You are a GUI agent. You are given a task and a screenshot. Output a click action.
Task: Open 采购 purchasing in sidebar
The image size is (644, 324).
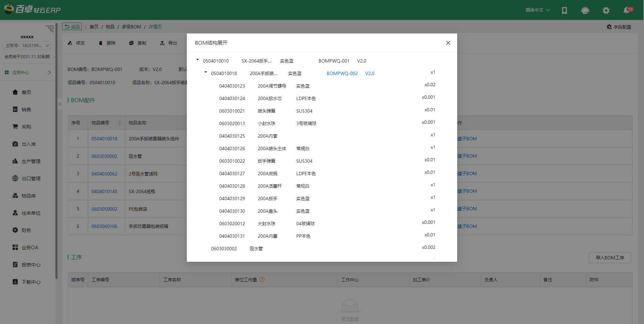(x=27, y=127)
